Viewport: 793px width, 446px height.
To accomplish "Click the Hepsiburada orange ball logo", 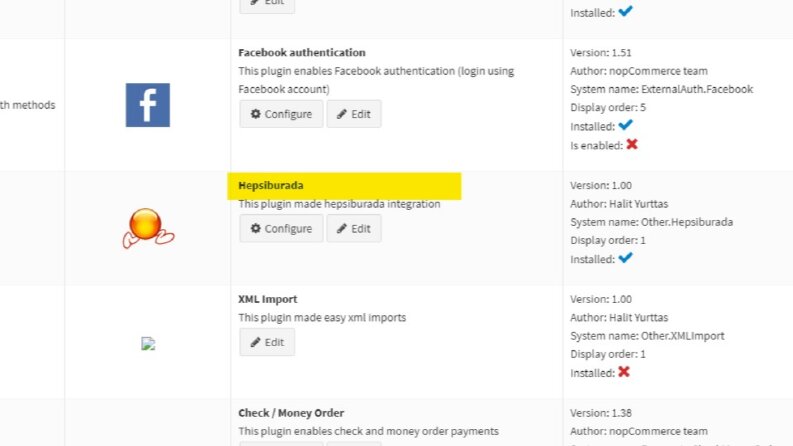I will [x=148, y=229].
